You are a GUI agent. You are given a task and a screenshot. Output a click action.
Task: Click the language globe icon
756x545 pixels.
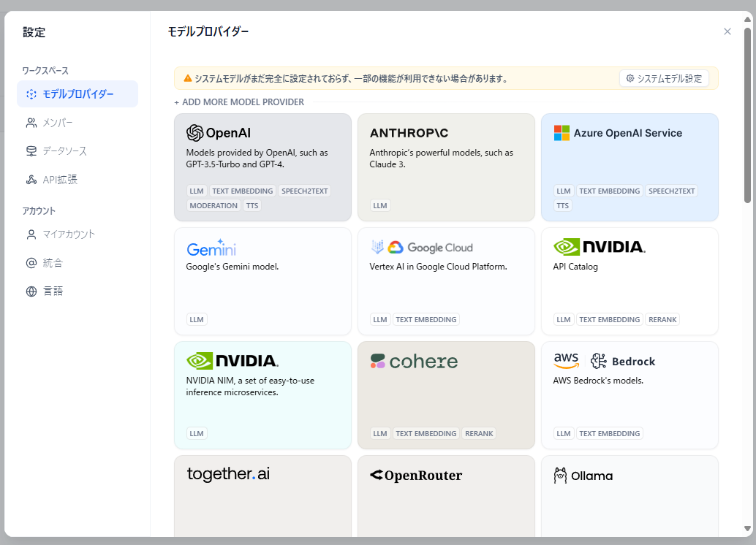(x=31, y=291)
